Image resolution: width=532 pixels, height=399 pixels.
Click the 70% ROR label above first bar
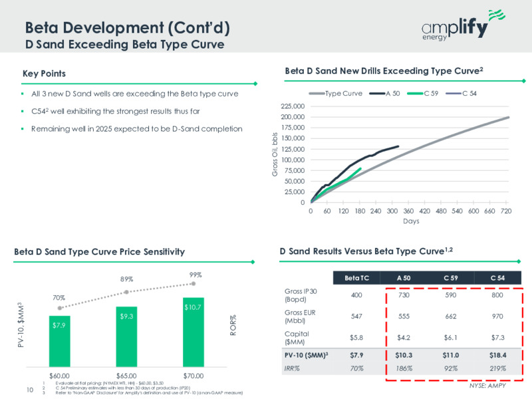pyautogui.click(x=59, y=298)
